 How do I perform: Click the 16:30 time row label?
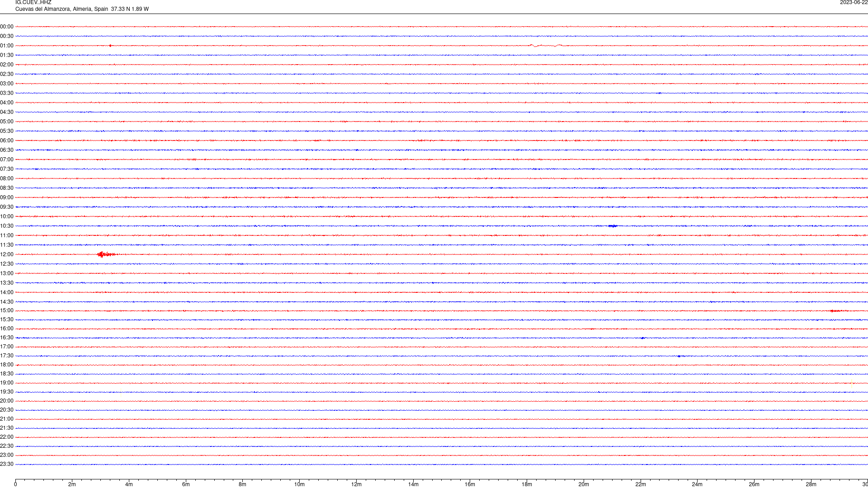click(7, 338)
